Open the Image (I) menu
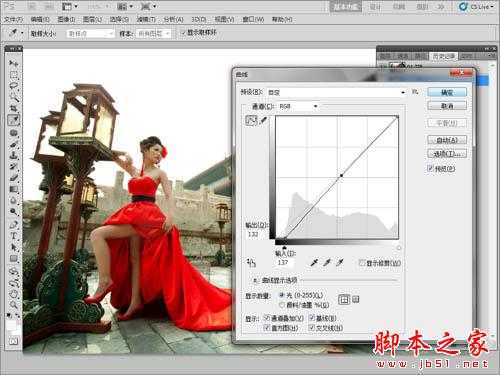The height and width of the screenshot is (375, 500). 66,20
